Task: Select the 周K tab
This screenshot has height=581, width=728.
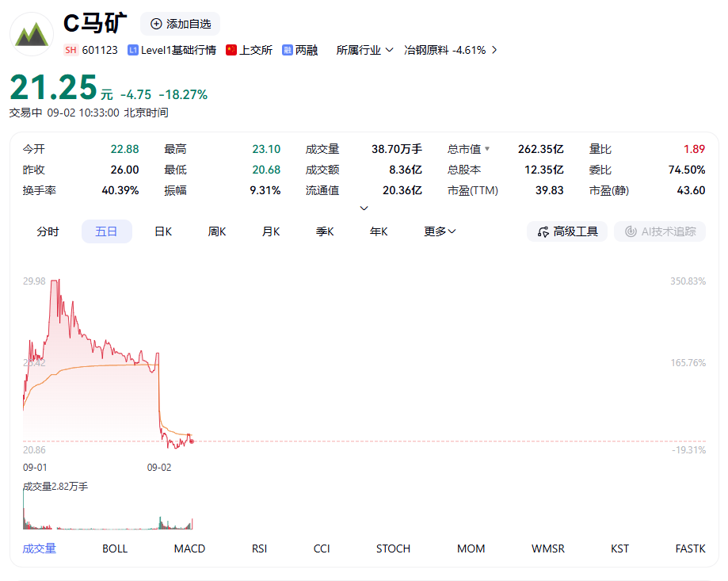Action: click(x=217, y=231)
